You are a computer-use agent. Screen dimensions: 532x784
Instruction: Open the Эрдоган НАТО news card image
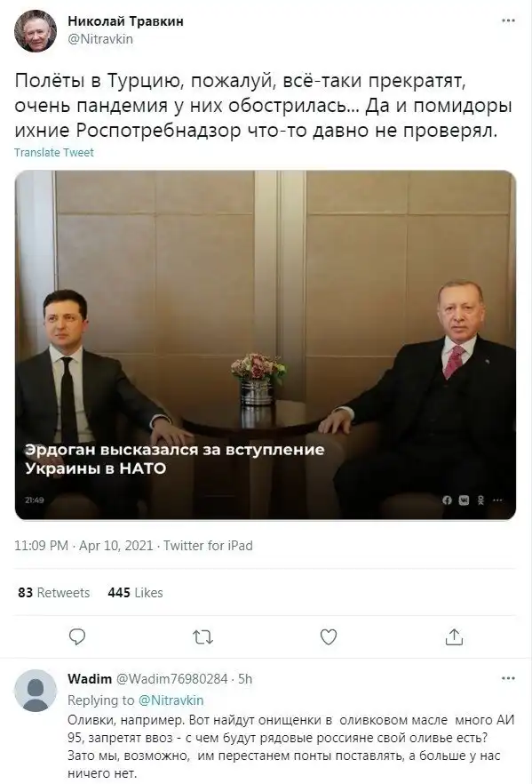coord(266,345)
